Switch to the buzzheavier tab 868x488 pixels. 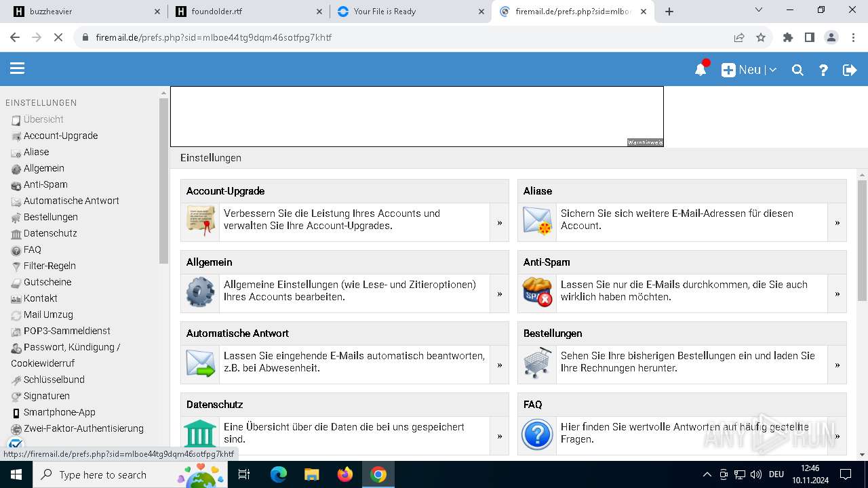point(85,12)
